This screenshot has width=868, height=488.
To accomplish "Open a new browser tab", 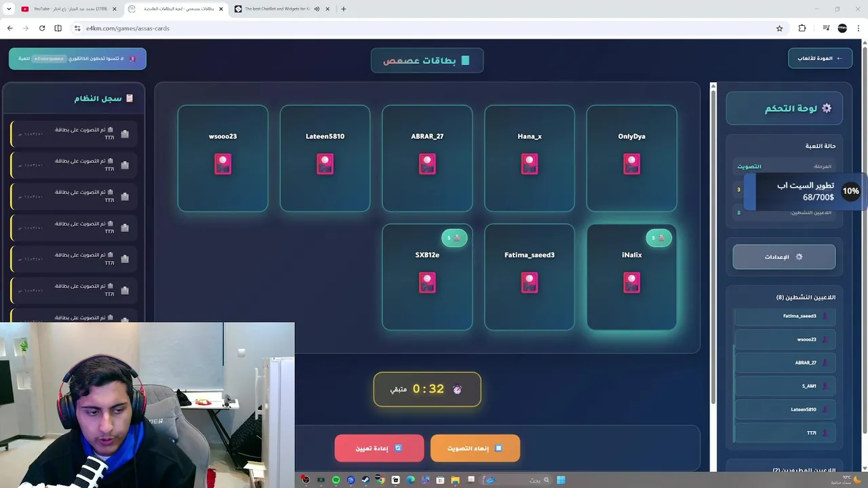I will 343,9.
